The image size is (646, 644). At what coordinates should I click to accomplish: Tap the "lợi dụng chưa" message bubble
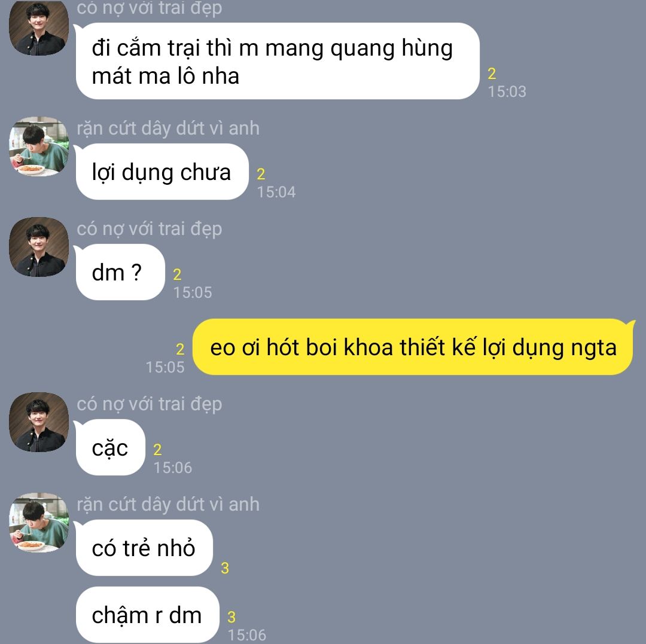click(x=162, y=172)
